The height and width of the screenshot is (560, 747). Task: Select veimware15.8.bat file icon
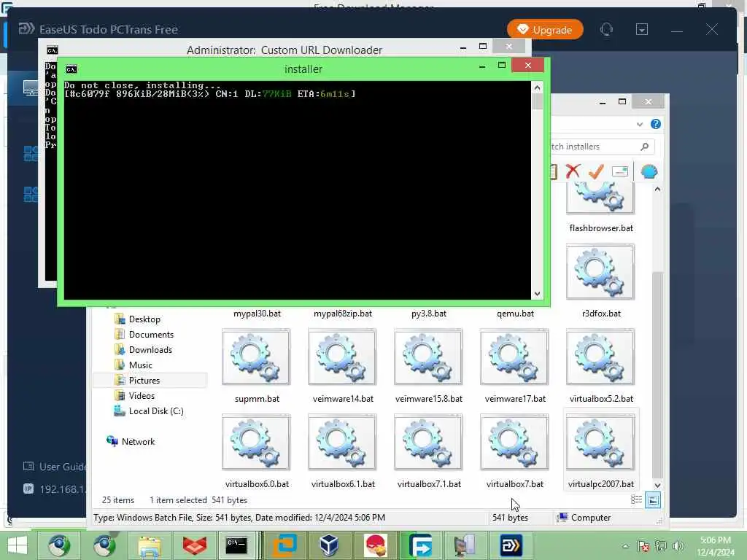[428, 357]
